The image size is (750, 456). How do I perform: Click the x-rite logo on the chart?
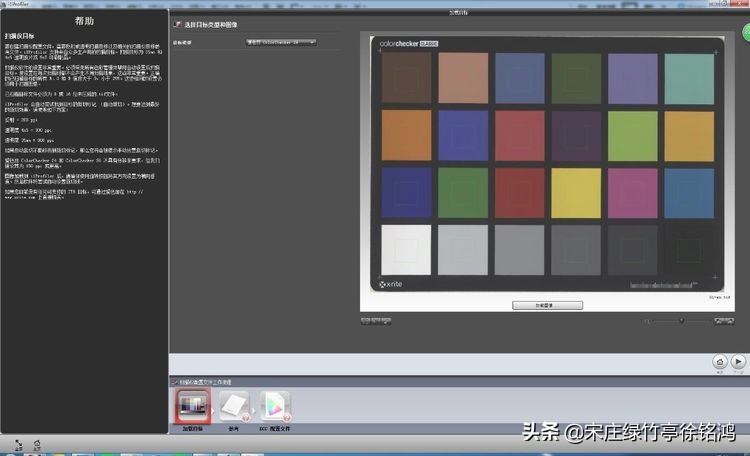pos(391,284)
